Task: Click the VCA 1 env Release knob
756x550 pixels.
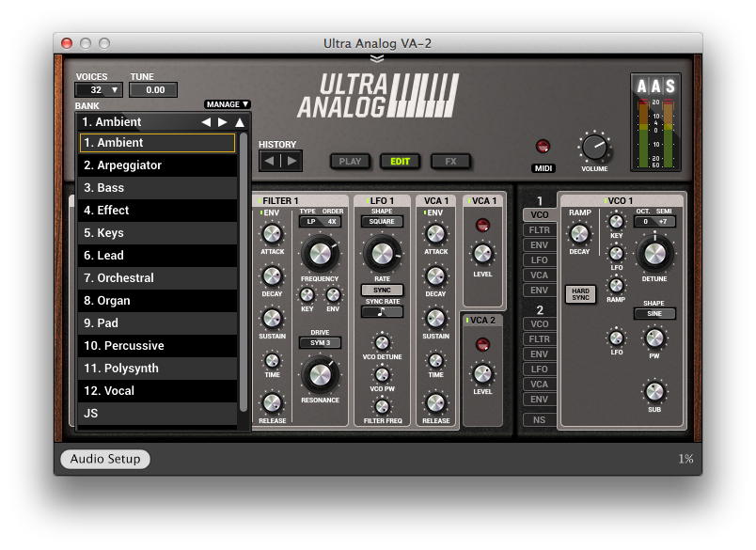Action: click(x=435, y=403)
